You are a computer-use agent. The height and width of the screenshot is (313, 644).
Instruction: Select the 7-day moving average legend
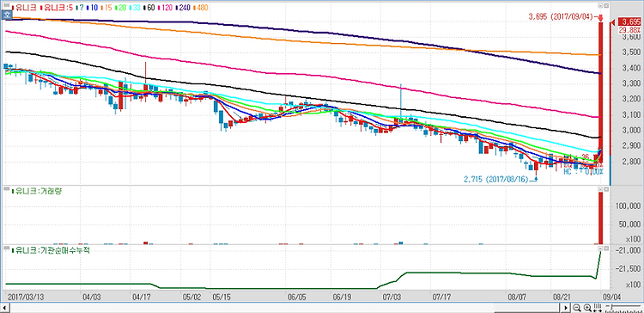click(81, 8)
